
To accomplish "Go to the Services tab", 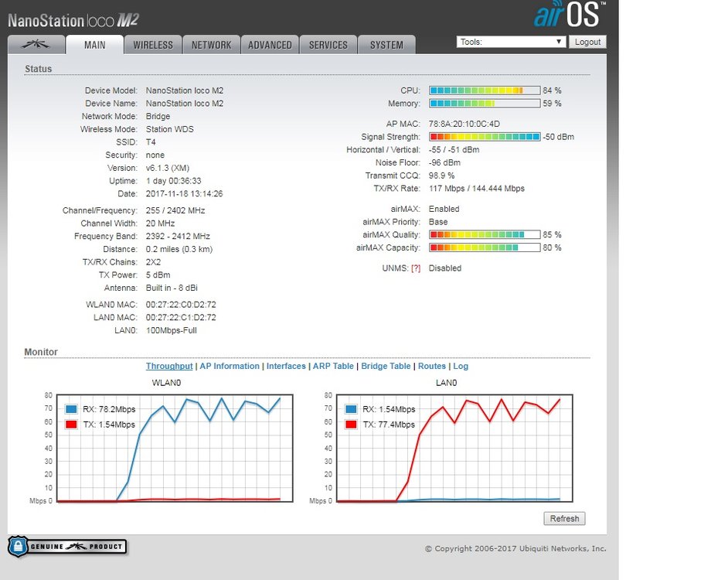I will (328, 45).
